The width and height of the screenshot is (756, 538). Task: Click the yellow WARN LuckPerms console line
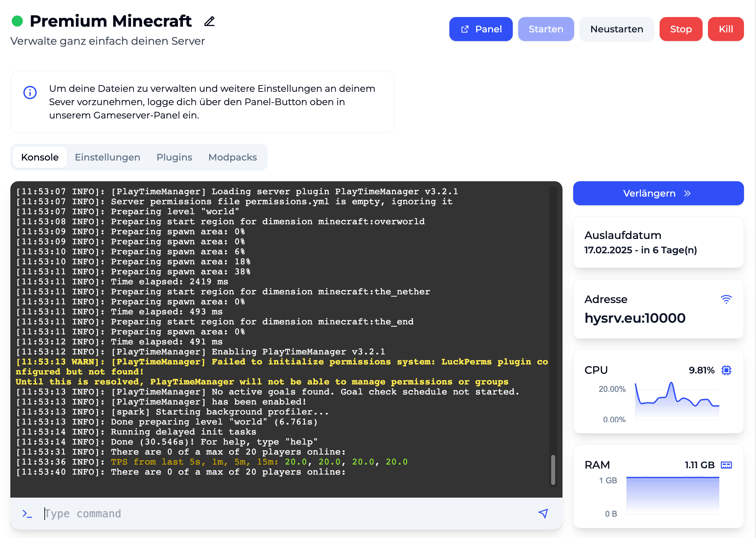click(x=282, y=367)
